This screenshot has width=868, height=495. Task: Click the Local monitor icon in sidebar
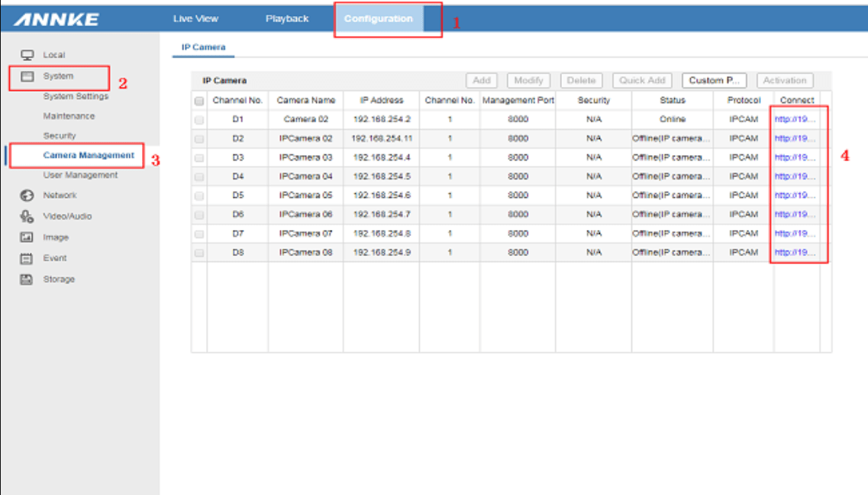coord(27,55)
